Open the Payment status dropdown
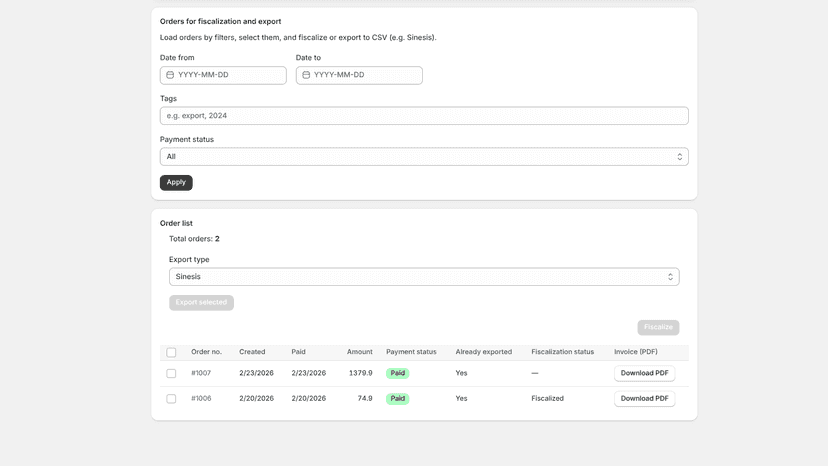Viewport: 828px width, 466px height. tap(424, 156)
